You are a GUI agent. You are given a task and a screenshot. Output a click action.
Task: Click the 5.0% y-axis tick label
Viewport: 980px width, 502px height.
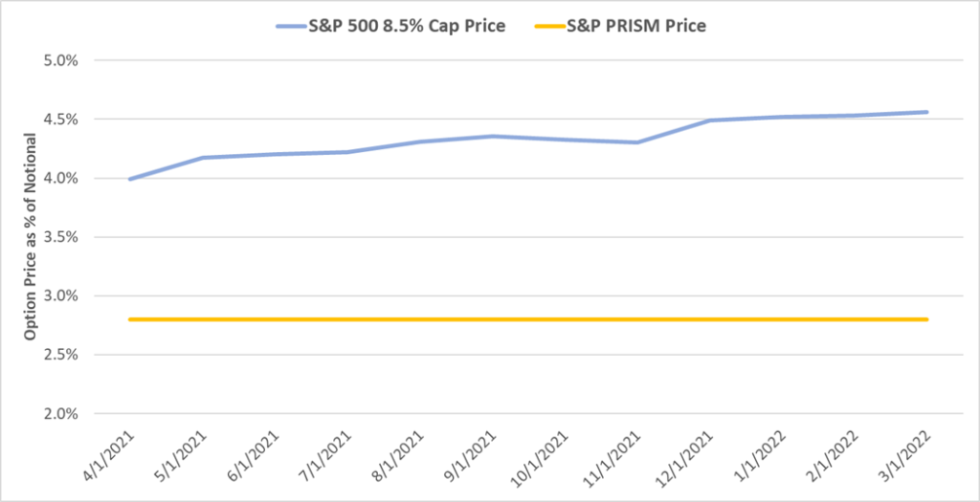pos(60,60)
